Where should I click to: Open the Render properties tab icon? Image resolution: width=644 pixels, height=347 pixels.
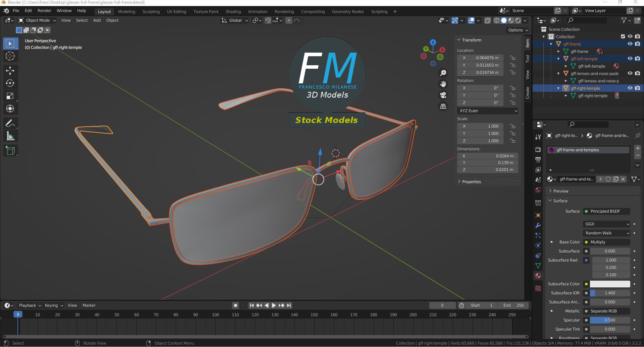click(538, 149)
